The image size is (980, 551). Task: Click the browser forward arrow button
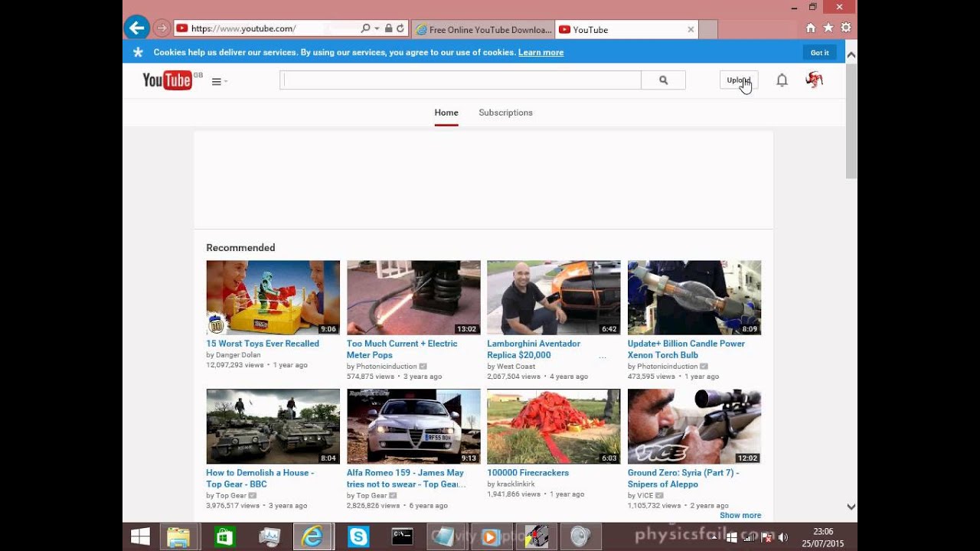pos(162,28)
